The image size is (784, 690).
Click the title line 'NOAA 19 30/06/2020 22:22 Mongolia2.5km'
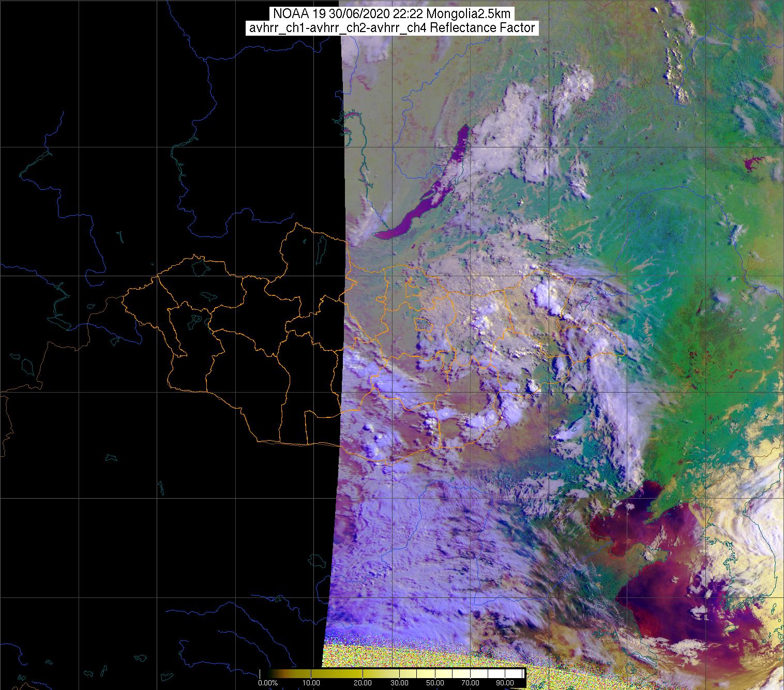click(392, 14)
